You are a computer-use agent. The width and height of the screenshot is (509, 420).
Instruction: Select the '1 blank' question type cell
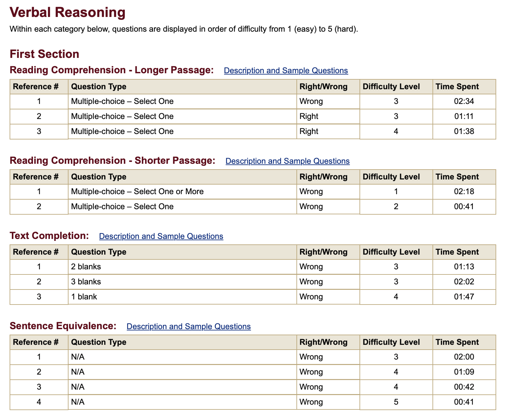(x=84, y=297)
